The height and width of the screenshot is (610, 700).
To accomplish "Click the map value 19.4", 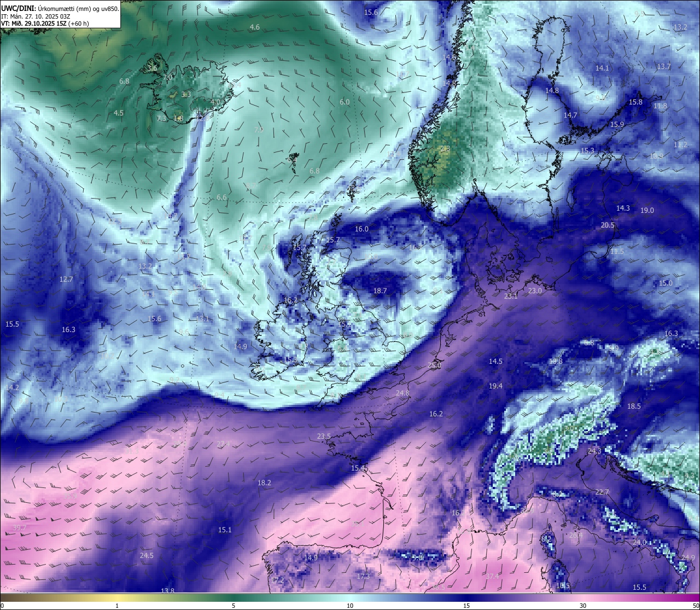I will 495,386.
